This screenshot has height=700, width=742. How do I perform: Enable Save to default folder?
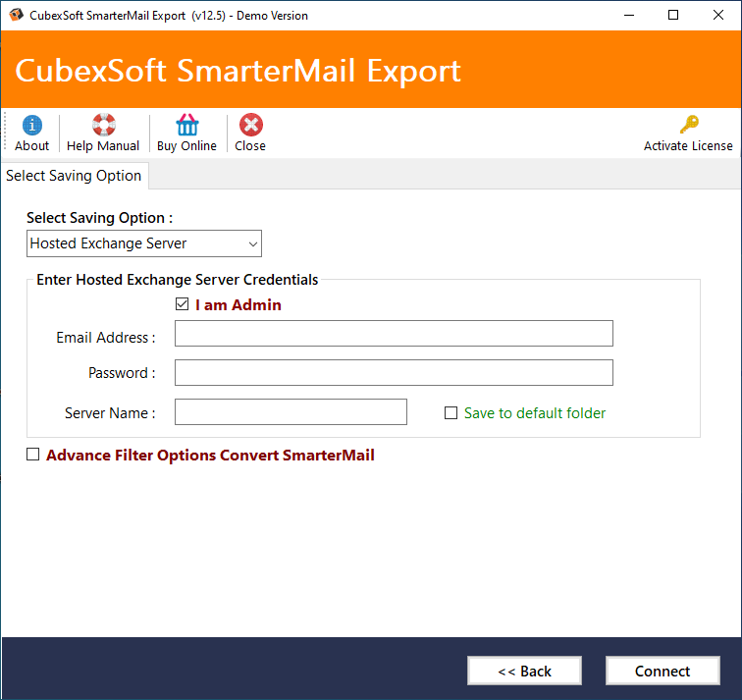click(x=451, y=413)
